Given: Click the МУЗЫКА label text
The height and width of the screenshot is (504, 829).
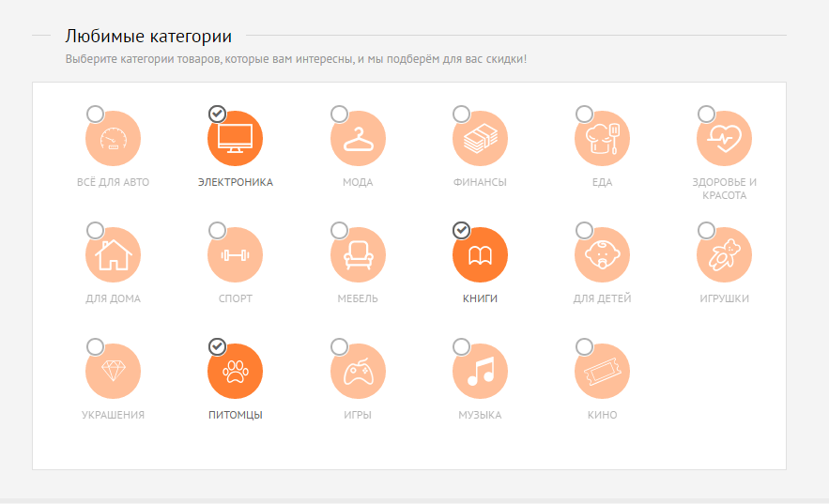Looking at the screenshot, I should click(x=480, y=415).
